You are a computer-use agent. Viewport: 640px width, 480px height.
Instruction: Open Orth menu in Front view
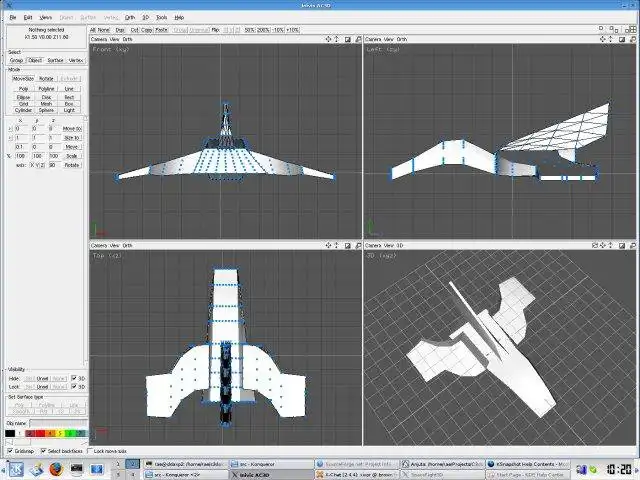[x=127, y=39]
